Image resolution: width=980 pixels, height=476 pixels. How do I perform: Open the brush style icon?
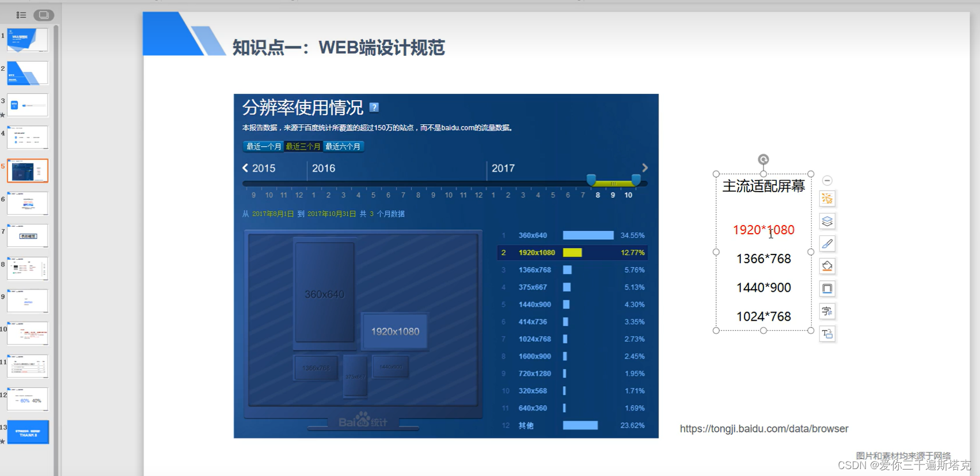pos(827,243)
